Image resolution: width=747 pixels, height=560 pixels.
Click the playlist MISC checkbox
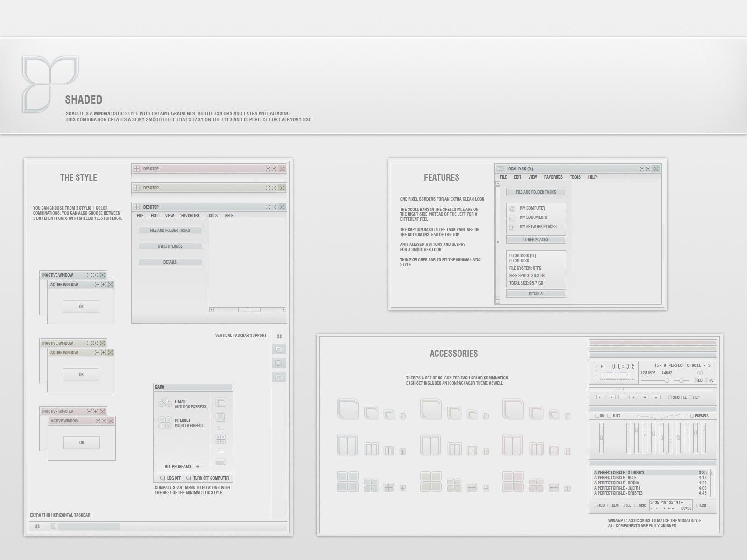point(636,505)
